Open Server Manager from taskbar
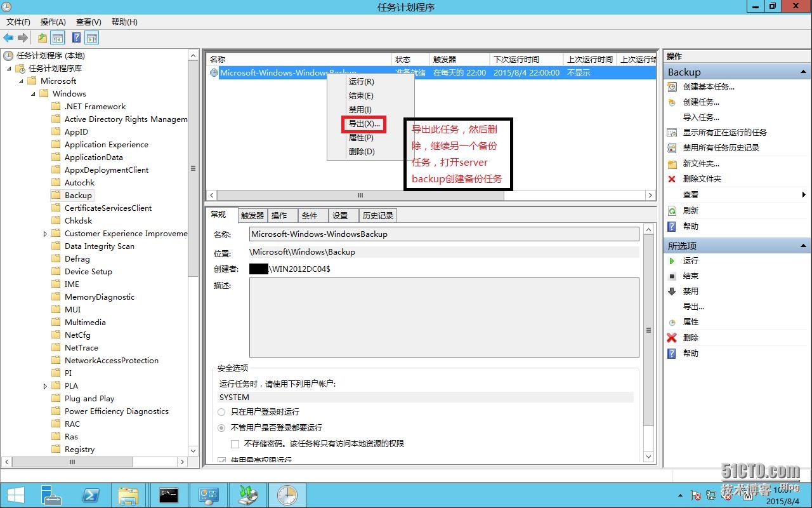This screenshot has height=508, width=812. 51,495
